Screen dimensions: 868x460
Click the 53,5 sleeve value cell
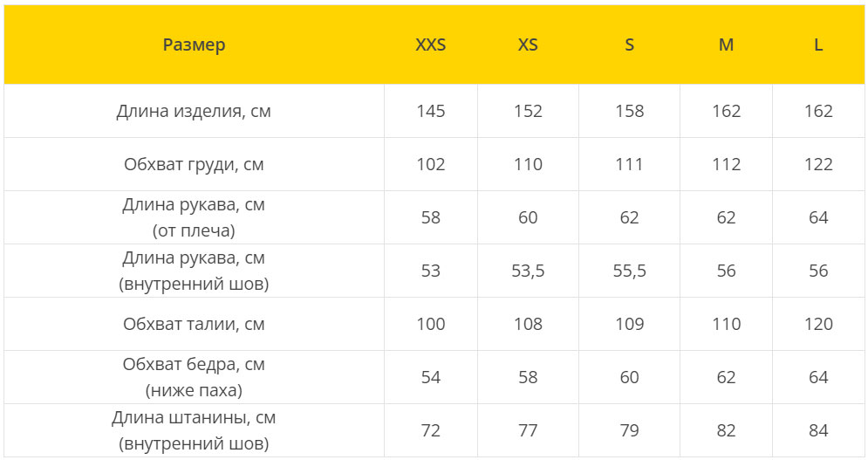(x=528, y=271)
